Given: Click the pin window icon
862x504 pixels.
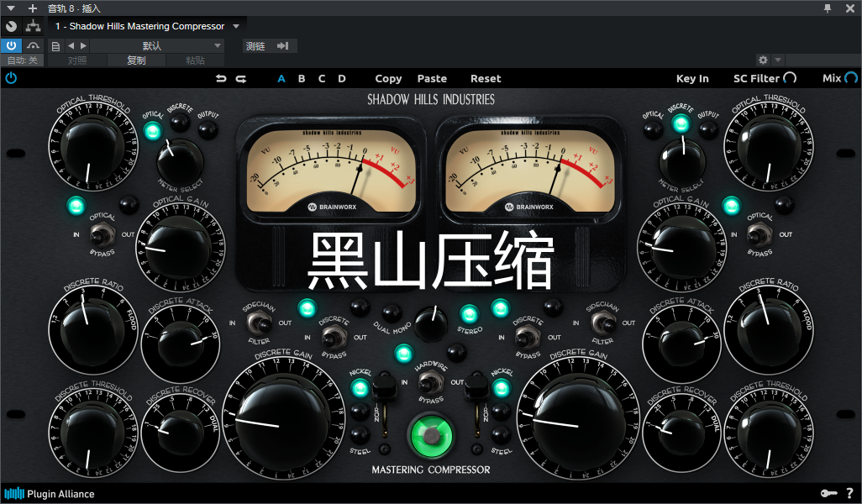Looking at the screenshot, I should [828, 8].
